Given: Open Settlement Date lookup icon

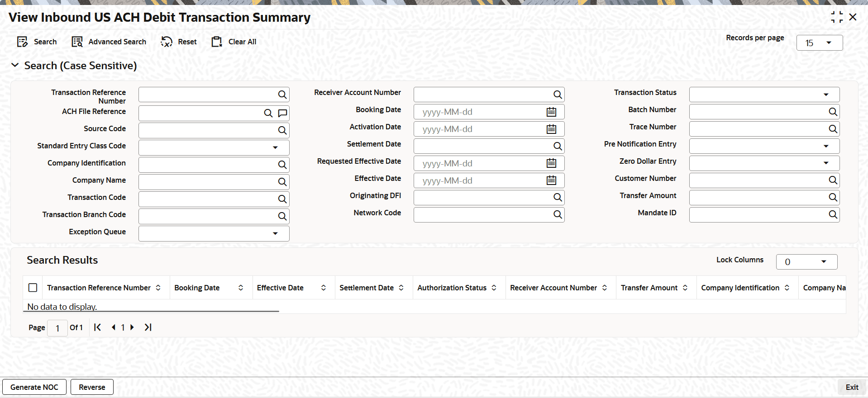Looking at the screenshot, I should [x=558, y=146].
